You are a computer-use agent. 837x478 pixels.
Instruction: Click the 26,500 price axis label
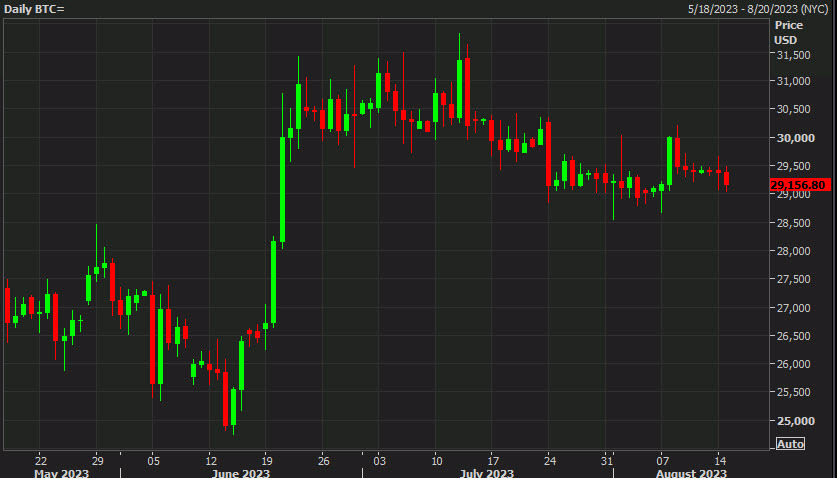(x=793, y=336)
